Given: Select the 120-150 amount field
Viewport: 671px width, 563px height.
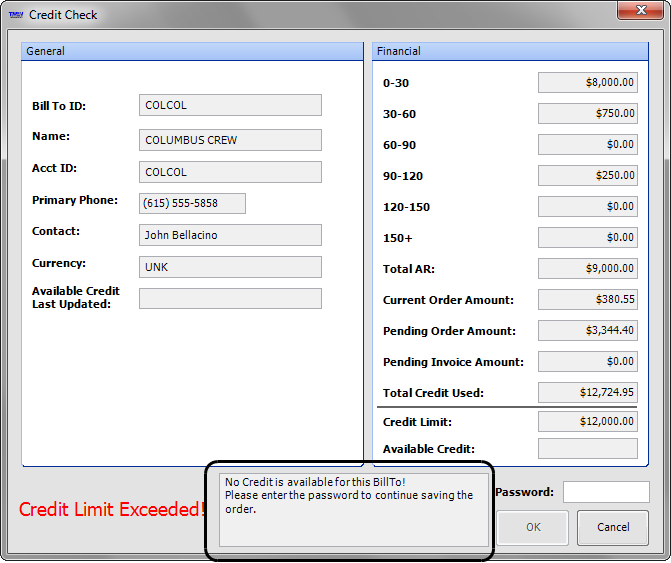Looking at the screenshot, I should point(588,207).
